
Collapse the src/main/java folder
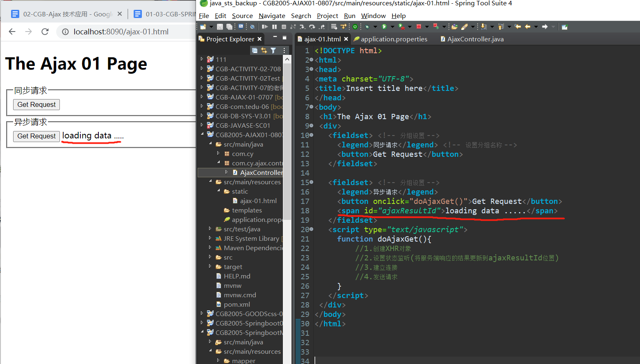[210, 144]
